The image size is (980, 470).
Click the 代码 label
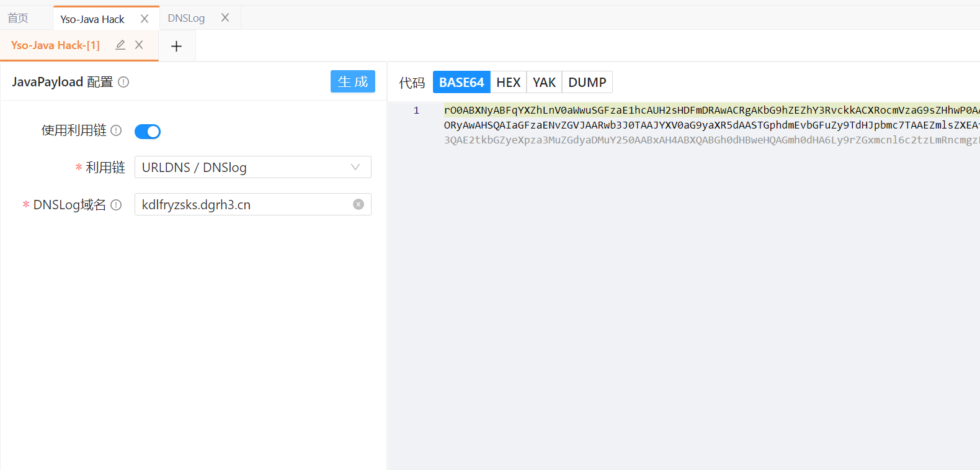(412, 83)
